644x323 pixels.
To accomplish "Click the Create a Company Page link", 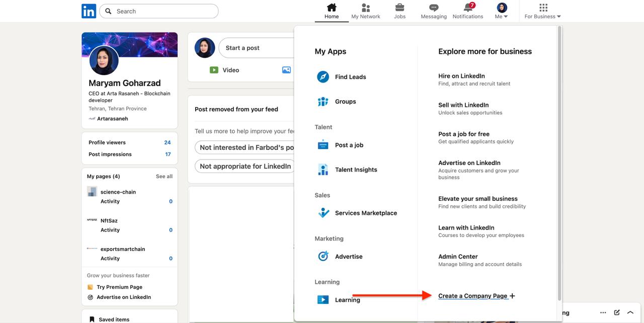I will coord(473,296).
